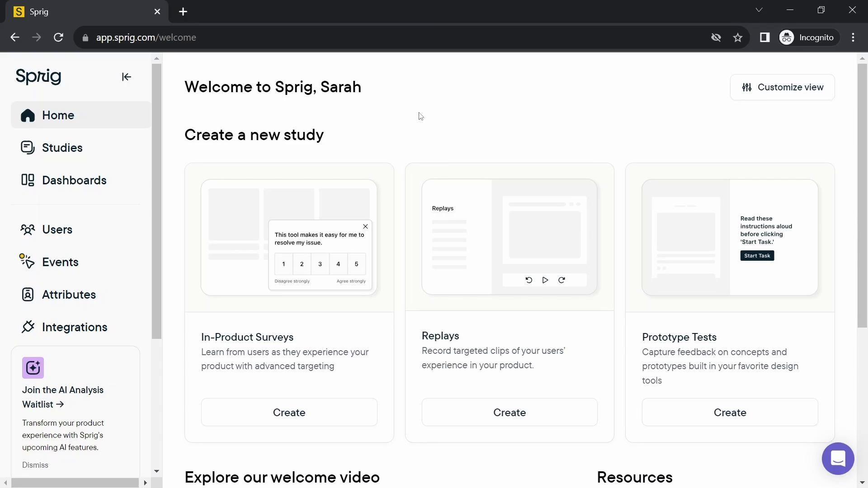Create an In-Product Survey

(289, 413)
